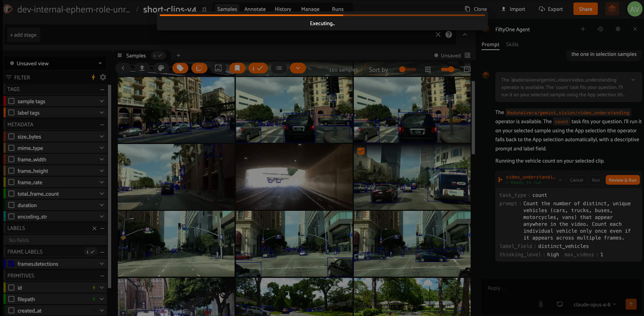644x316 pixels.
Task: Add a new panel with plus icon
Action: point(178,55)
